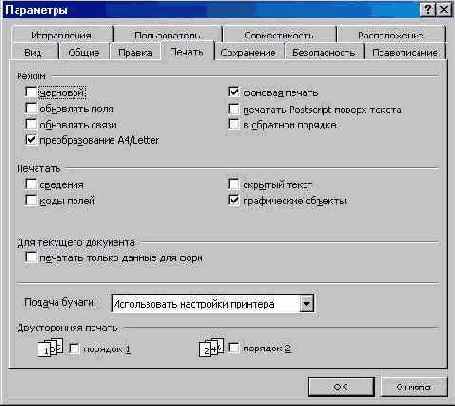Viewport: 455px width, 406px height.
Task: Open the Подача бумаги dropdown arrow
Action: click(x=306, y=304)
